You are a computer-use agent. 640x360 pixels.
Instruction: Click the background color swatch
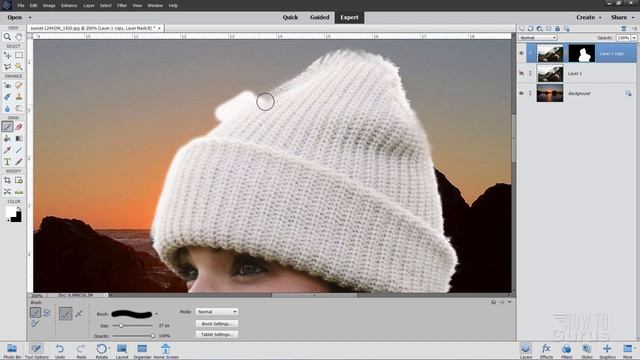pyautogui.click(x=17, y=218)
